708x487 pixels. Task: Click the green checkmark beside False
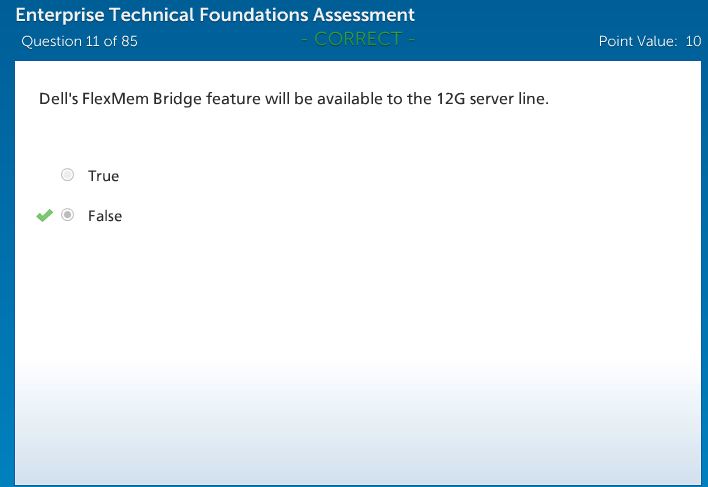point(44,215)
